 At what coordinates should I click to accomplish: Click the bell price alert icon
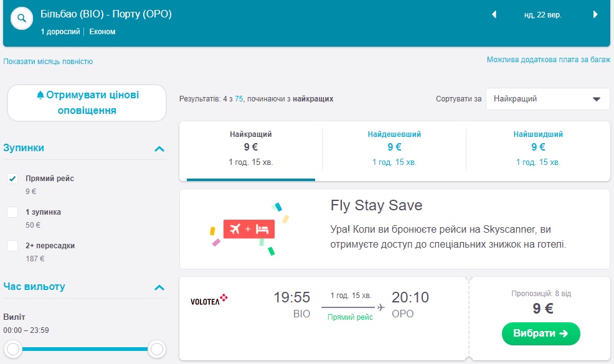pos(40,95)
